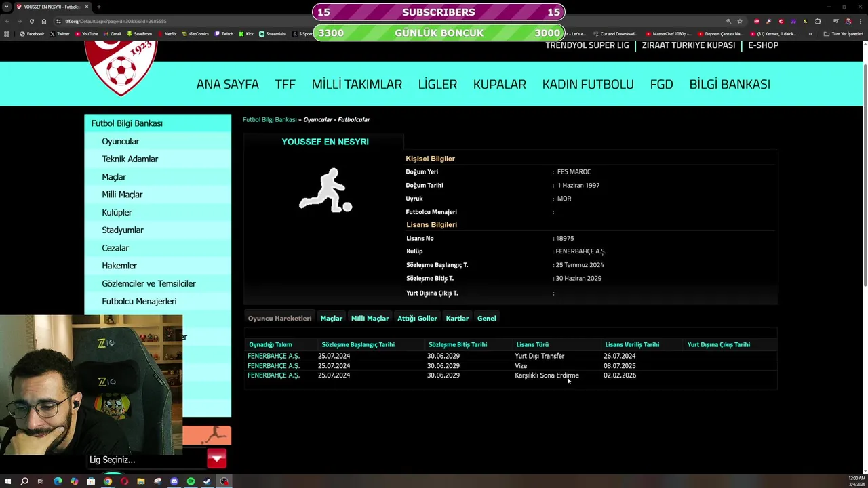Screen dimensions: 868x488
Task: Open Spotify from the taskbar
Action: (x=191, y=481)
